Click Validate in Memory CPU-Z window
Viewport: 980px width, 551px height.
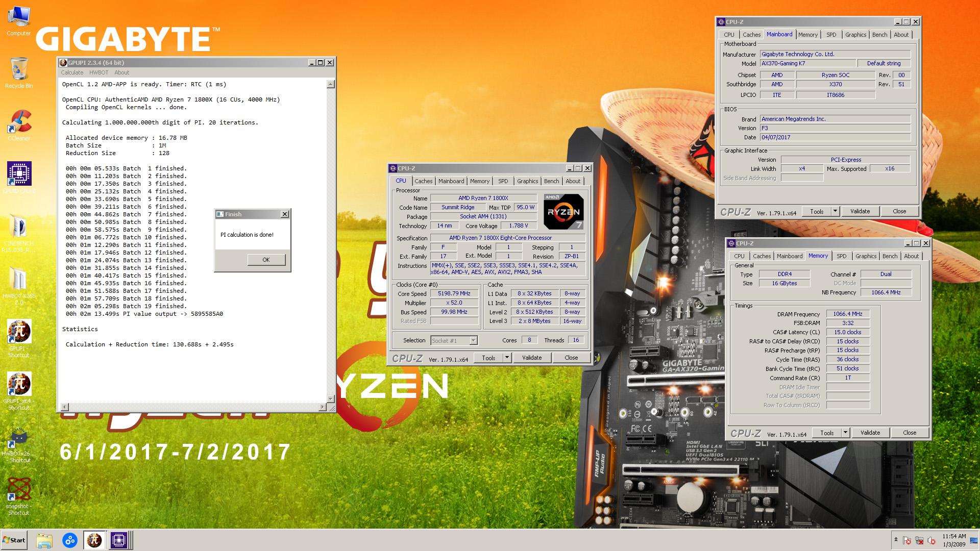(870, 433)
